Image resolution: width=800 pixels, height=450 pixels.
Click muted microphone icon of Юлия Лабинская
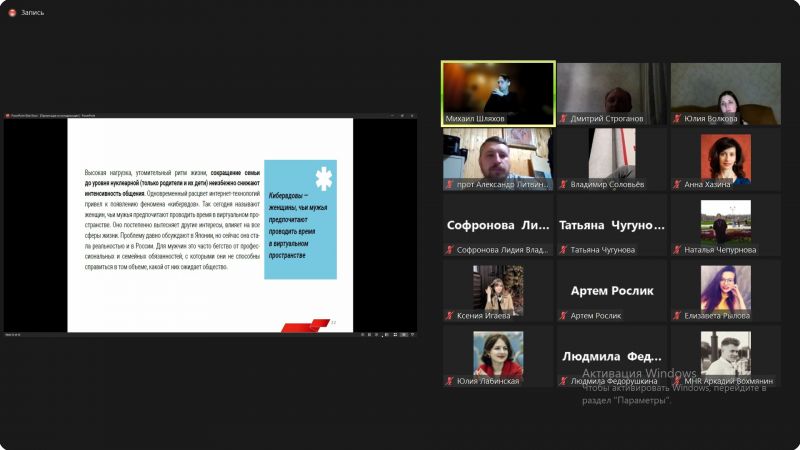(449, 381)
